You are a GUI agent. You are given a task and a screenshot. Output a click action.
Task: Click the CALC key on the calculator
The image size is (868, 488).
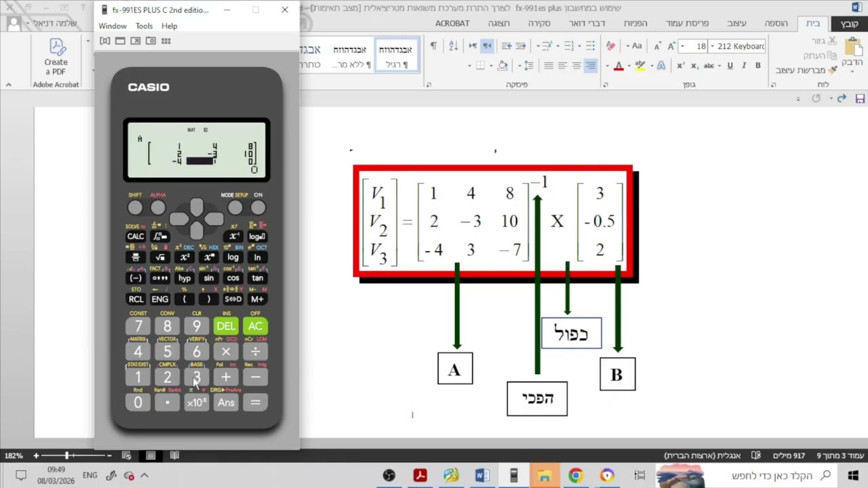[136, 237]
